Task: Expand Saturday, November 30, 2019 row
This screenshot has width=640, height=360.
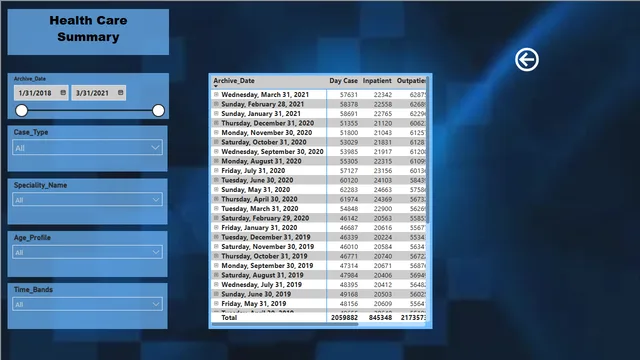Action: [216, 246]
